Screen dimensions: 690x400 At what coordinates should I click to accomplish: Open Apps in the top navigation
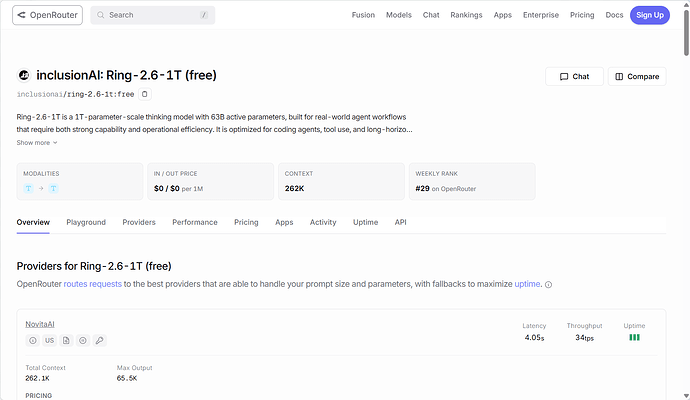pos(503,15)
